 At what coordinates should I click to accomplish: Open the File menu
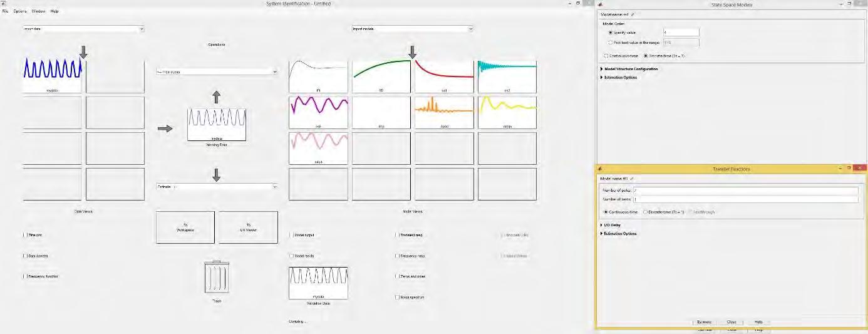pos(6,11)
